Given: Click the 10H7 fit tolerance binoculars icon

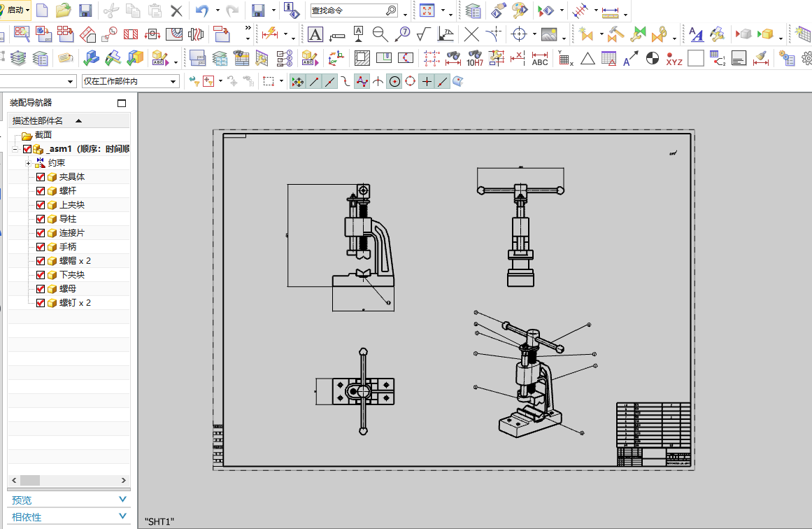Looking at the screenshot, I should 475,58.
